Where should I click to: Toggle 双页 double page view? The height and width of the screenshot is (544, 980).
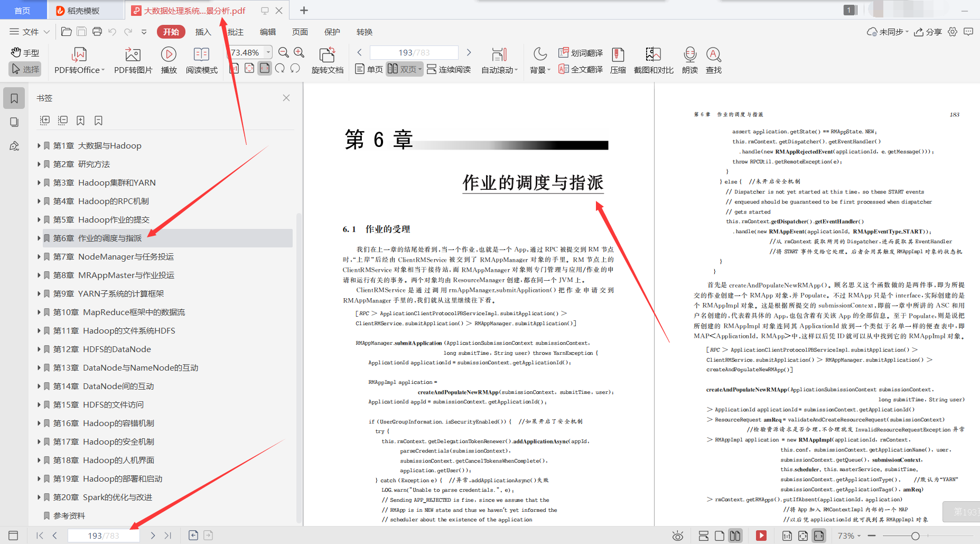coord(405,69)
